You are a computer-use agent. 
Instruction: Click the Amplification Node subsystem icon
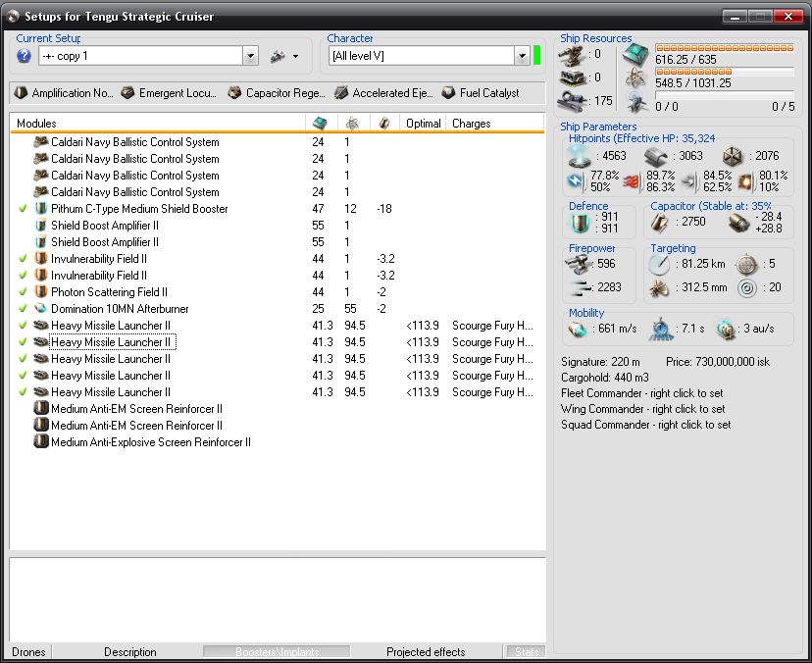pyautogui.click(x=21, y=93)
